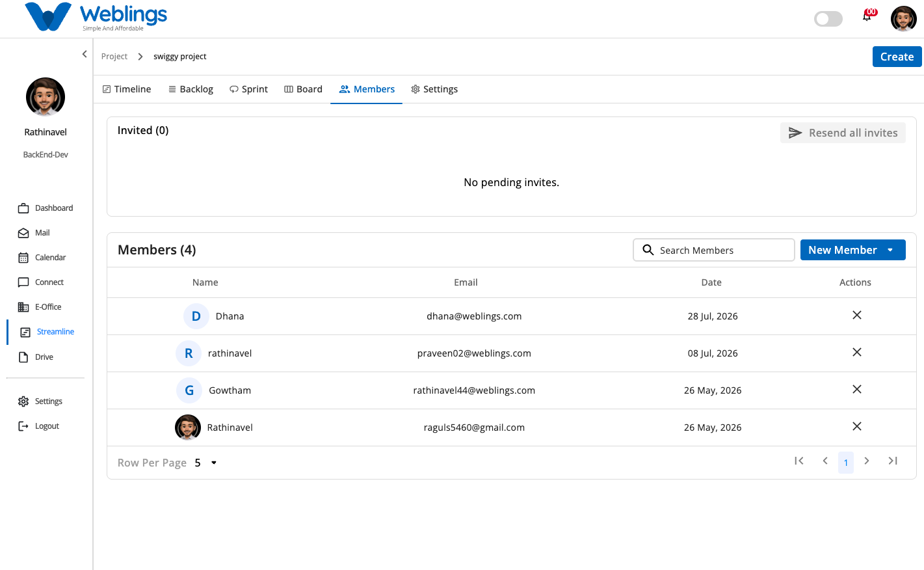The height and width of the screenshot is (570, 924).
Task: Go to next page of members
Action: [x=867, y=461]
